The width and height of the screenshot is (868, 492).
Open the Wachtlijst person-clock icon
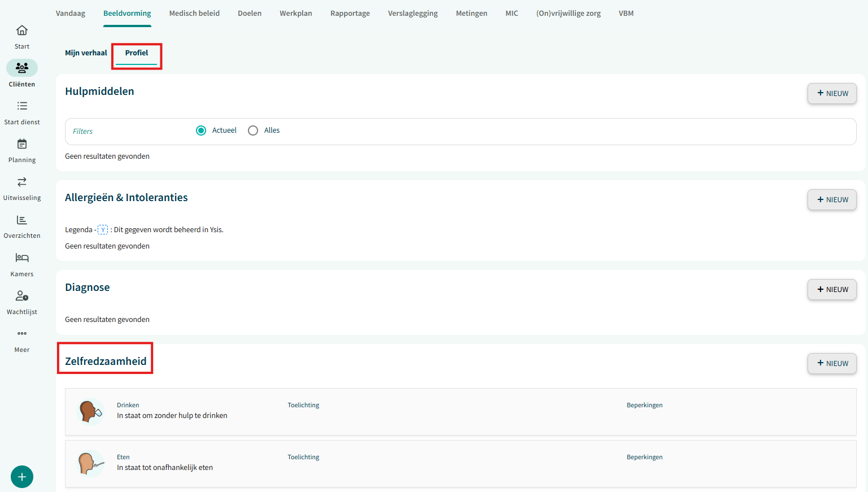22,296
